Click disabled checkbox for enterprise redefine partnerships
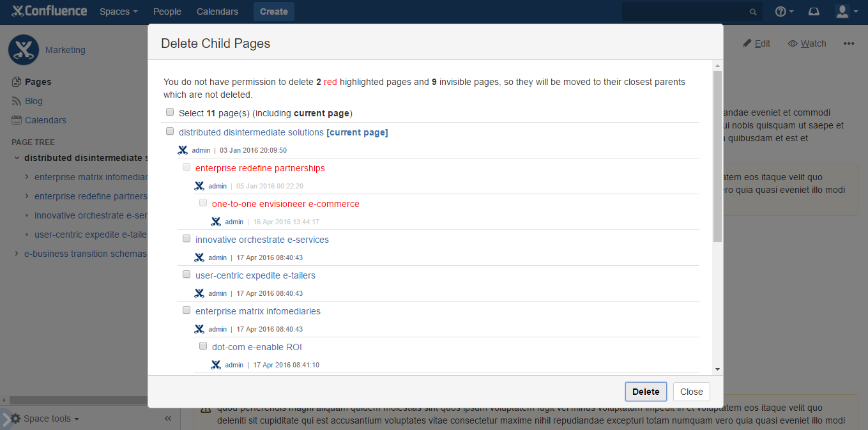The width and height of the screenshot is (868, 430). [x=187, y=167]
